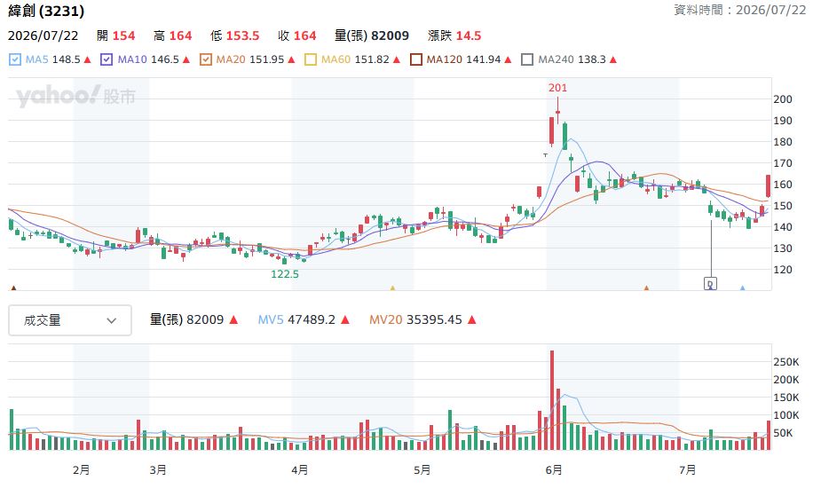The image size is (821, 504).
Task: Click the dark triangle marker at chart start
Action: point(13,287)
